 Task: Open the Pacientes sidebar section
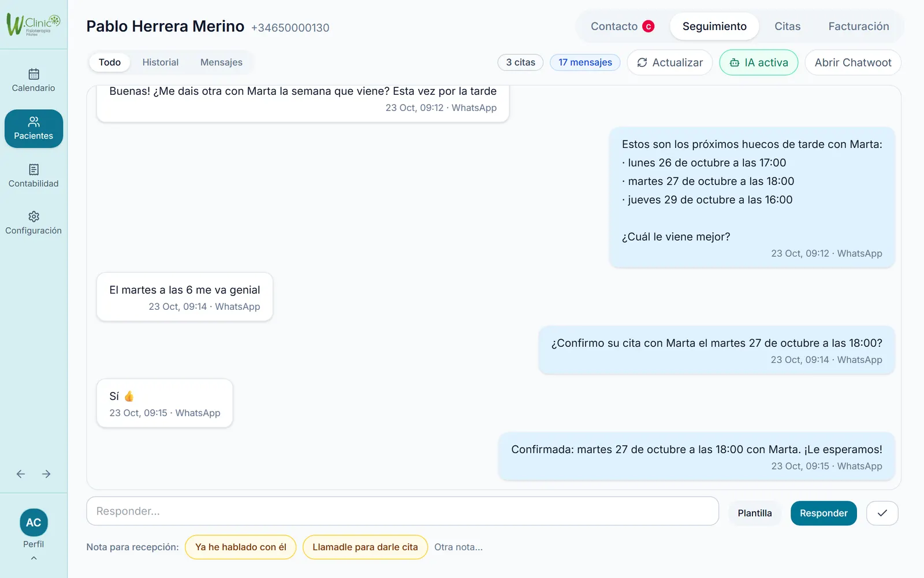click(33, 128)
